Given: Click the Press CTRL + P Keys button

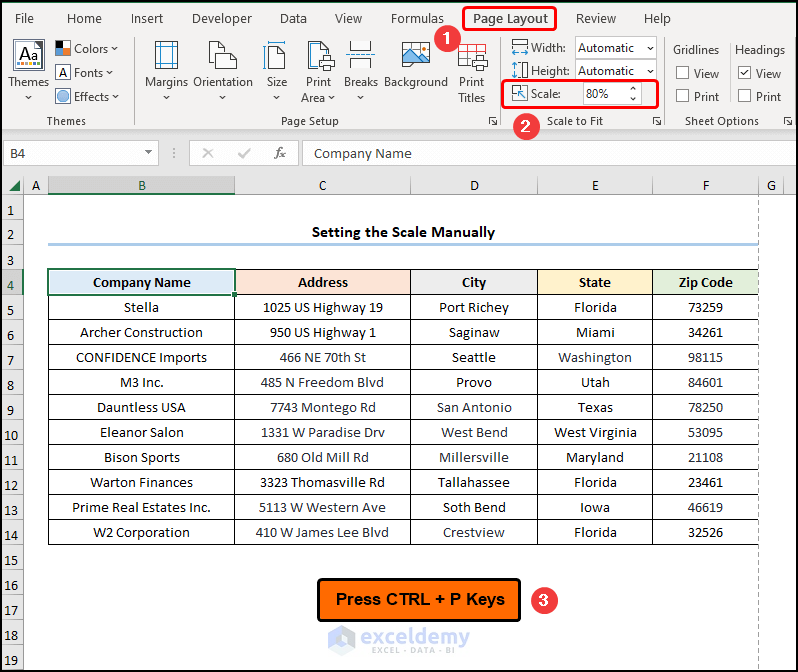Looking at the screenshot, I should [419, 600].
